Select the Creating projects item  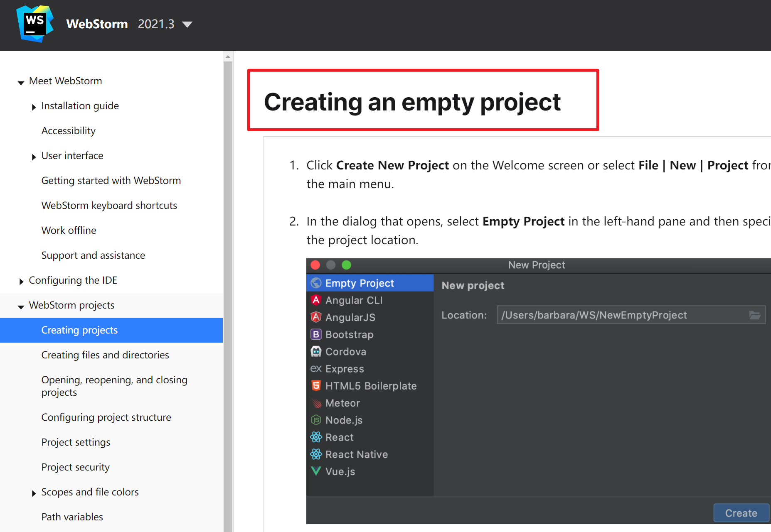(x=111, y=330)
